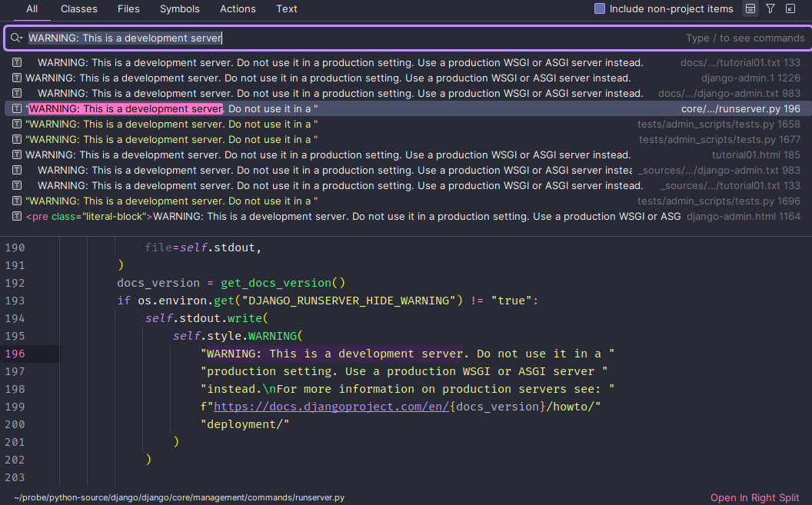Enable Include non-project items checkbox
The height and width of the screenshot is (505, 812).
(600, 8)
